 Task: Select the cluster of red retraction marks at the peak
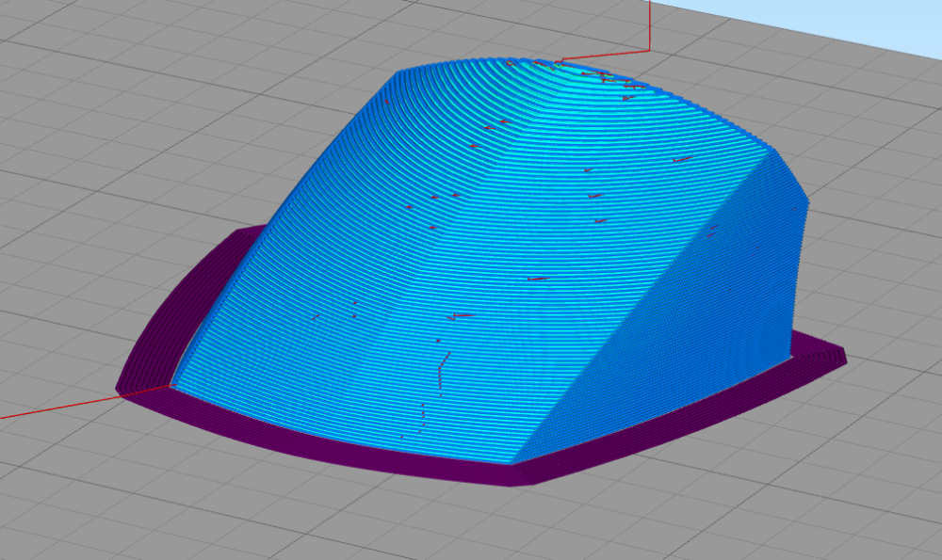[601, 77]
